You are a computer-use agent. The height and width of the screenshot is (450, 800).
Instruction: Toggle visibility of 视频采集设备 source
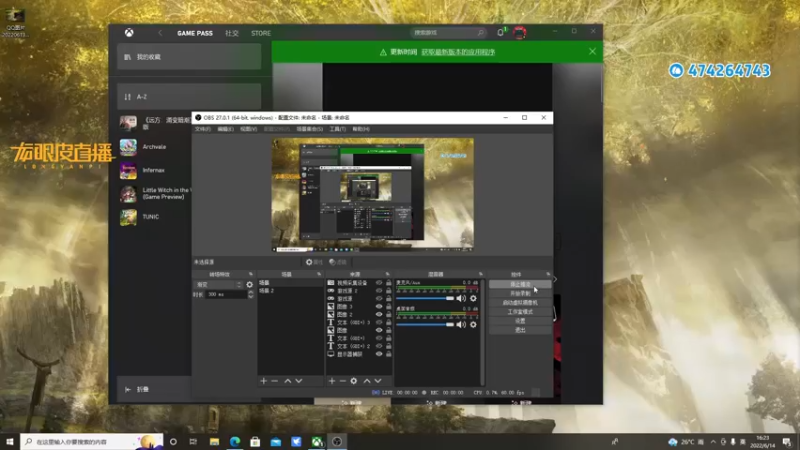379,283
